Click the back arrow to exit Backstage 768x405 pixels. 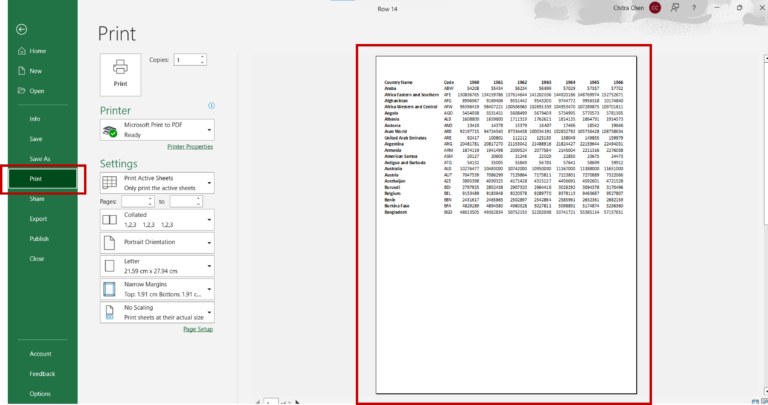click(x=22, y=29)
